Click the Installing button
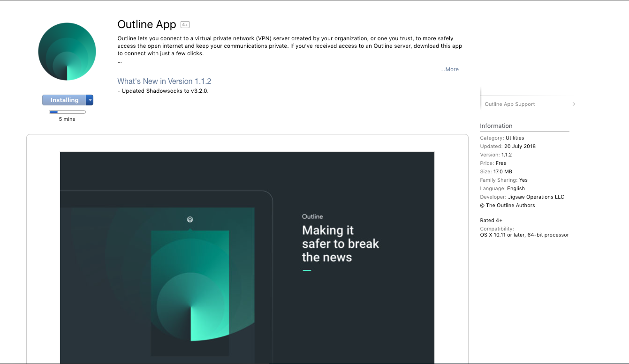This screenshot has height=364, width=629. (x=64, y=100)
